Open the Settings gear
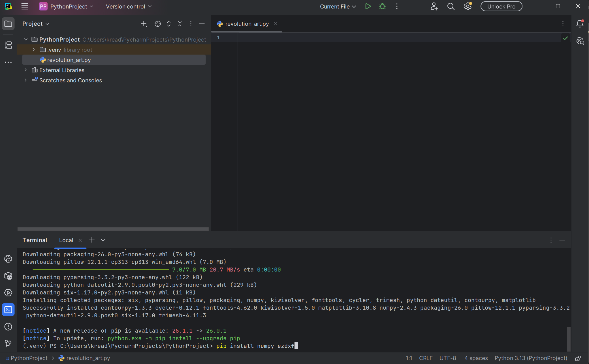 [x=468, y=6]
